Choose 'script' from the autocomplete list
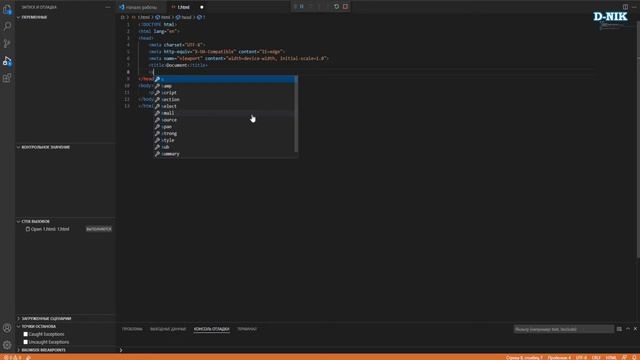The image size is (640, 360). (225, 93)
